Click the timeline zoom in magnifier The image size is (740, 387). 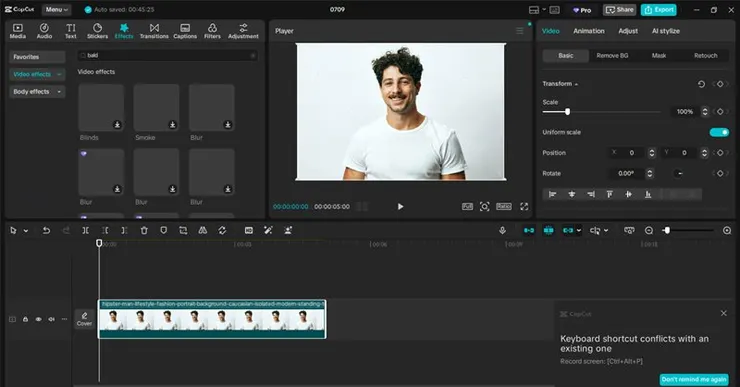727,230
